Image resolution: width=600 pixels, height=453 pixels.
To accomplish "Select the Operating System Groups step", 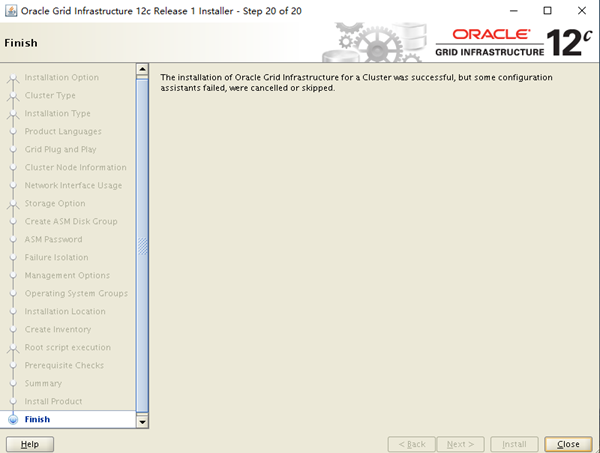I will (x=76, y=293).
